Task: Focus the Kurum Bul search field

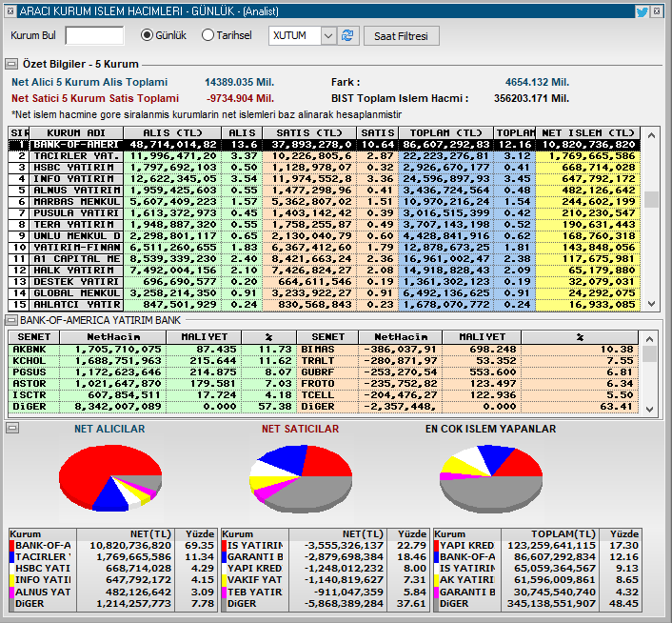Action: pos(95,35)
